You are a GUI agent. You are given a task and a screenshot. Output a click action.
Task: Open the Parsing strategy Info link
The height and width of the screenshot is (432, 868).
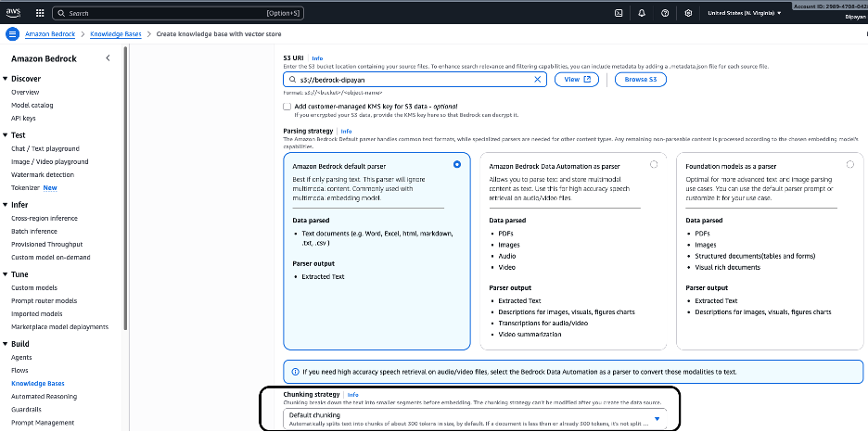coord(346,131)
